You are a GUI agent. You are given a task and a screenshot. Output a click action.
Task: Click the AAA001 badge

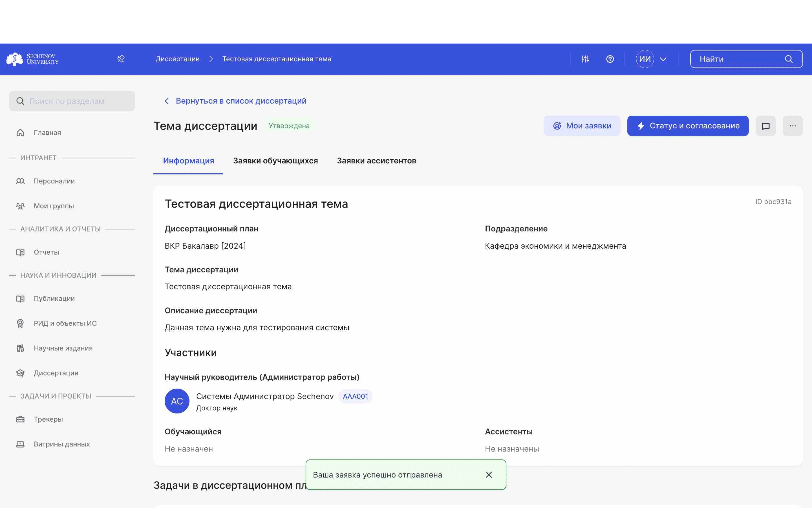tap(355, 397)
